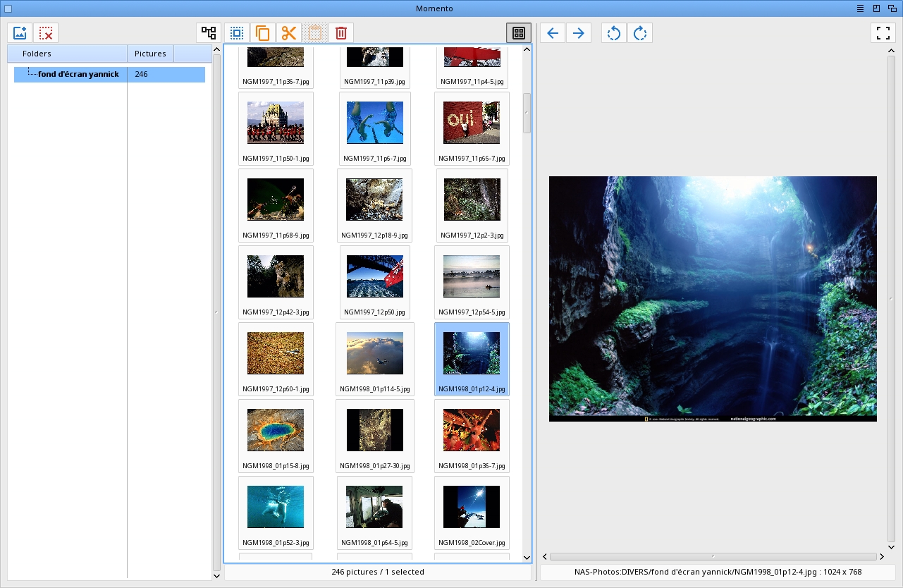Toggle the thumbnail grid view button
This screenshot has height=588, width=903.
pyautogui.click(x=519, y=33)
